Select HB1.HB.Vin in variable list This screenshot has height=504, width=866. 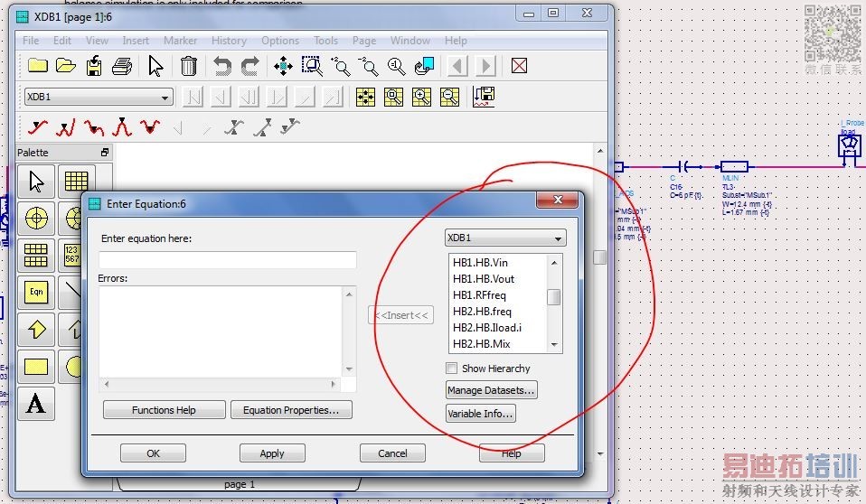(x=480, y=263)
